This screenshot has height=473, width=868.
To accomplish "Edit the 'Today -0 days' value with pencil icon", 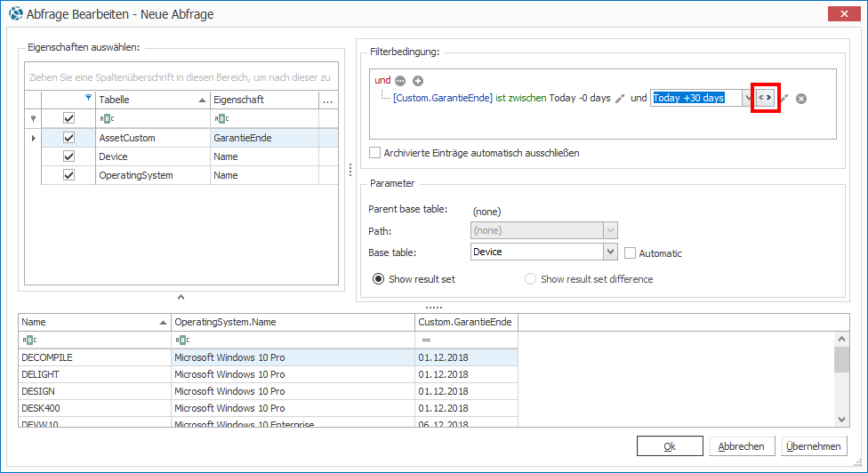I will coord(620,99).
